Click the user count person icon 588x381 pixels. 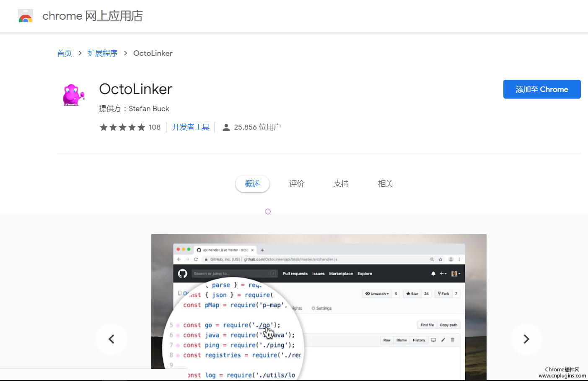pyautogui.click(x=226, y=127)
